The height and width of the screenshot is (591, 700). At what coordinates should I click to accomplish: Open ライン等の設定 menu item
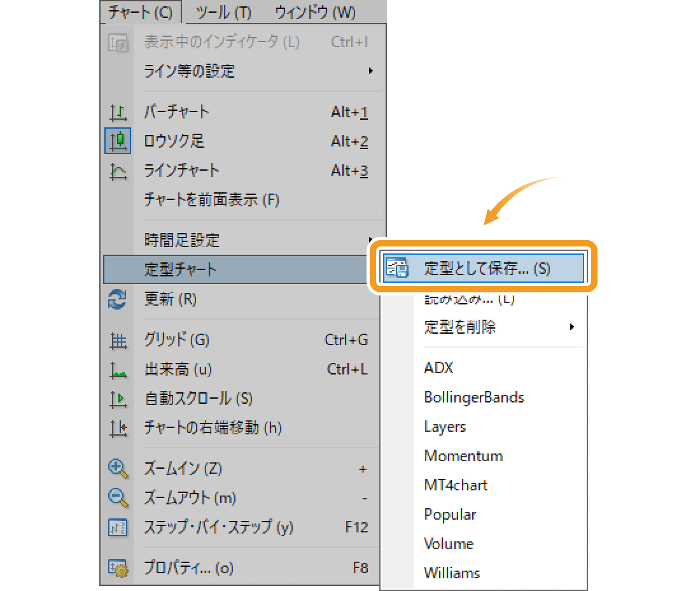pyautogui.click(x=189, y=71)
